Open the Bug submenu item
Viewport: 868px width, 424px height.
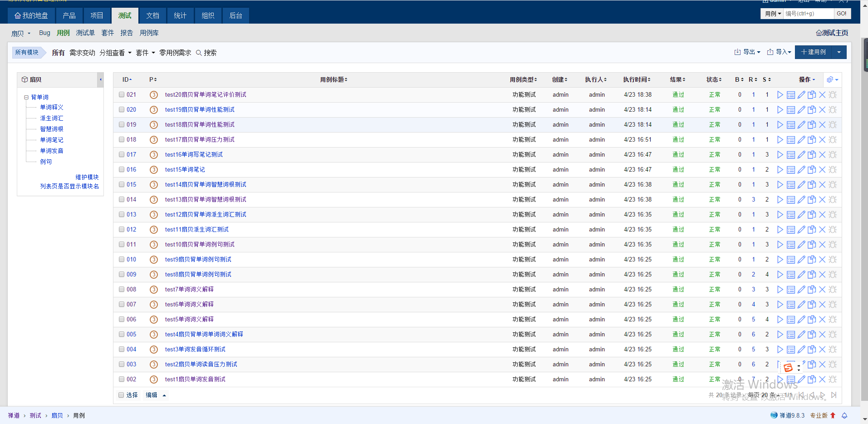point(44,33)
